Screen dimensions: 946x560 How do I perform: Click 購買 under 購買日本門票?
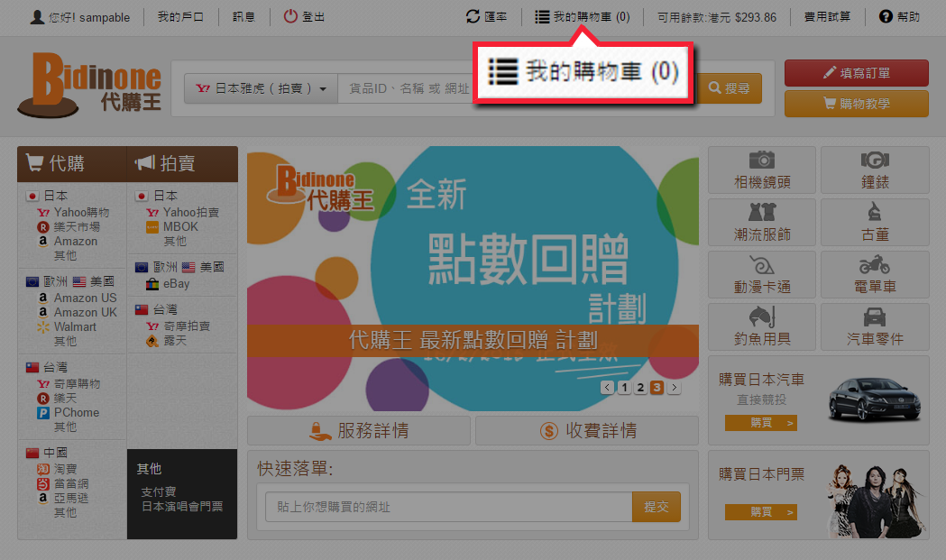(x=761, y=512)
